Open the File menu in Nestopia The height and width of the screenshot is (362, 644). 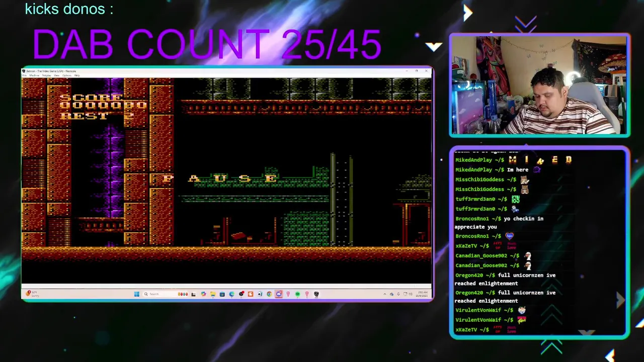(x=25, y=75)
